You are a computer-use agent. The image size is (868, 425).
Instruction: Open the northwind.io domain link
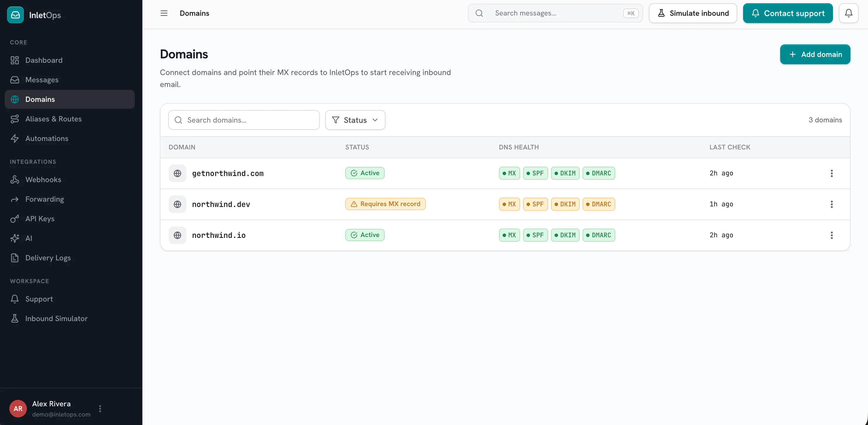pos(219,235)
